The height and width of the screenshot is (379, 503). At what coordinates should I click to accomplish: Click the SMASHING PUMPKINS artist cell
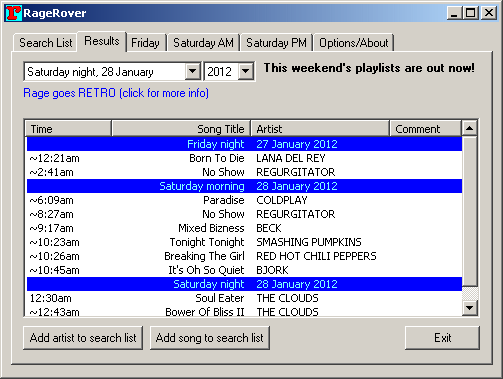coord(309,242)
